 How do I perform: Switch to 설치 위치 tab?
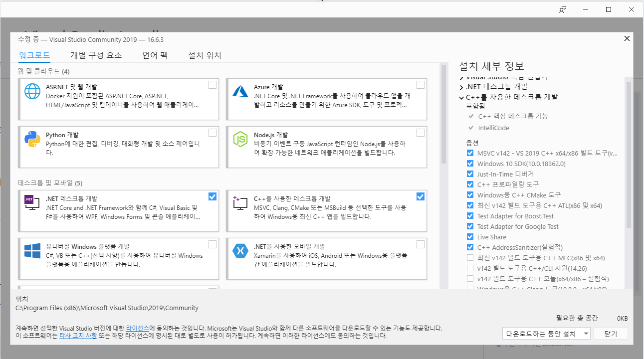[205, 55]
